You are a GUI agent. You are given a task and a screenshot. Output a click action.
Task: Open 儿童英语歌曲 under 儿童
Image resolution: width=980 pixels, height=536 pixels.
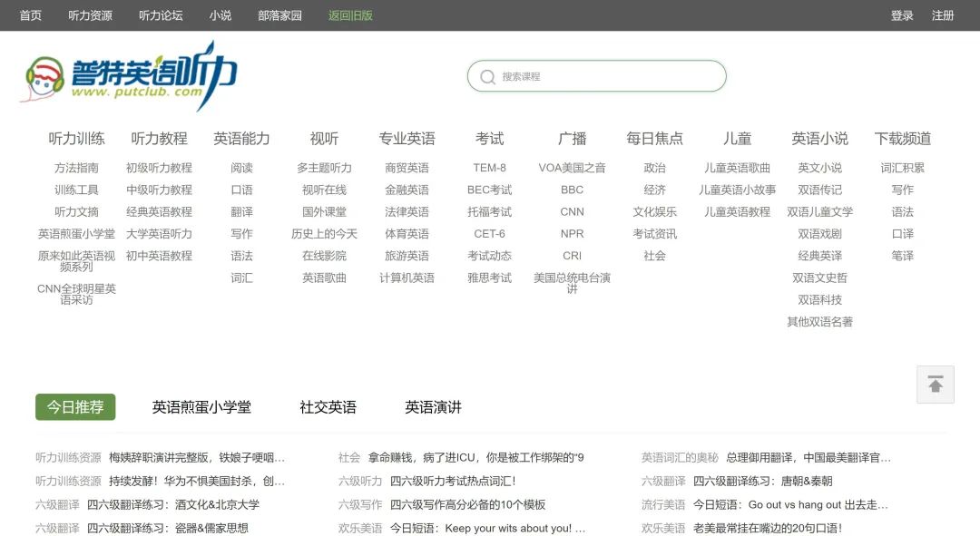tap(737, 168)
